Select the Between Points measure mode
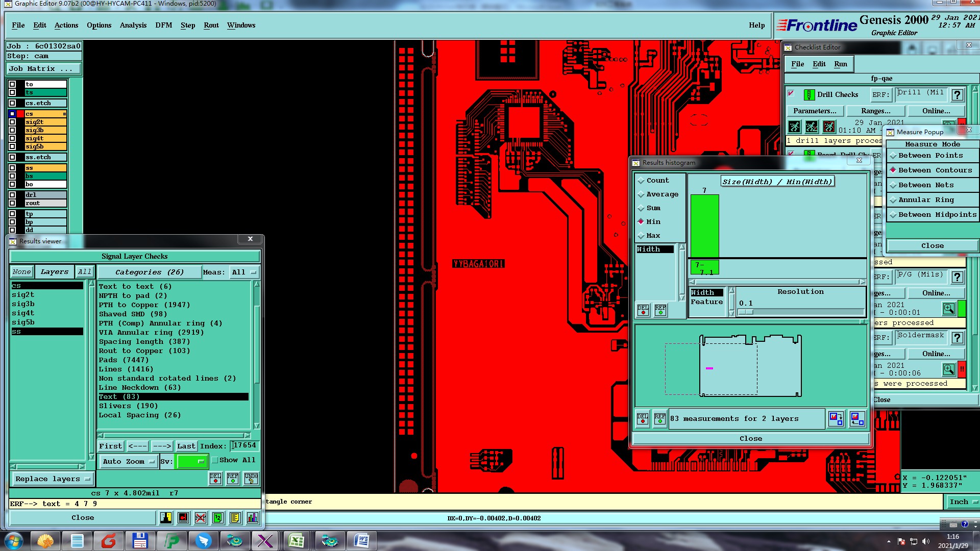This screenshot has height=551, width=980. [930, 156]
